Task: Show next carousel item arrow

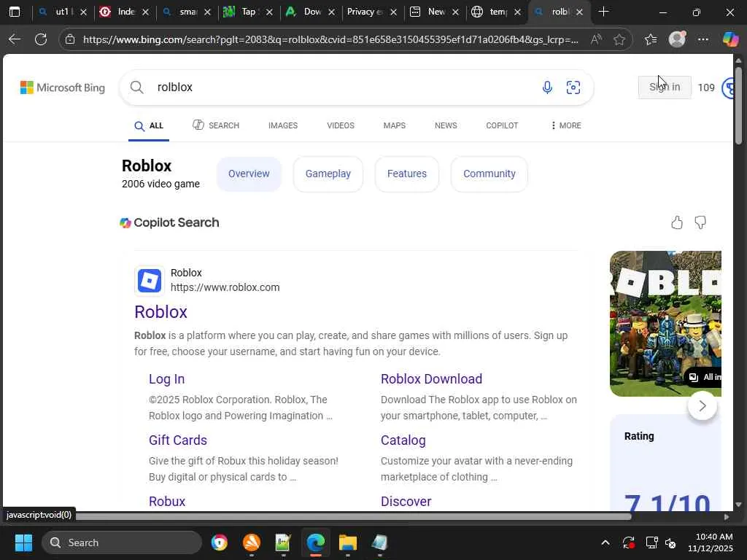Action: coord(703,405)
